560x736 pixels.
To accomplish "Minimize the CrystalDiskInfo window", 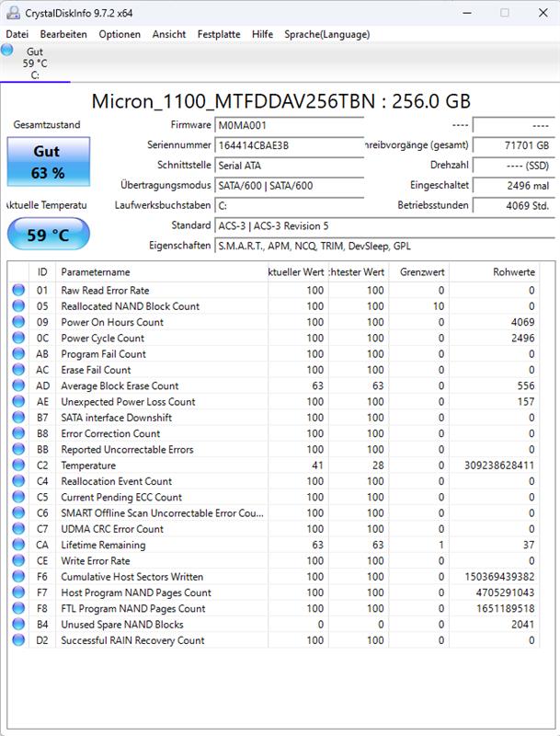I will pyautogui.click(x=467, y=13).
